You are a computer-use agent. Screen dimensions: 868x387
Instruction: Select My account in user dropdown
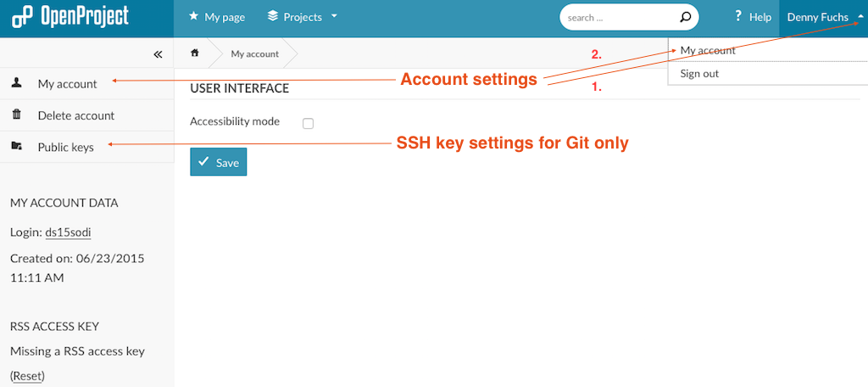[x=708, y=51]
